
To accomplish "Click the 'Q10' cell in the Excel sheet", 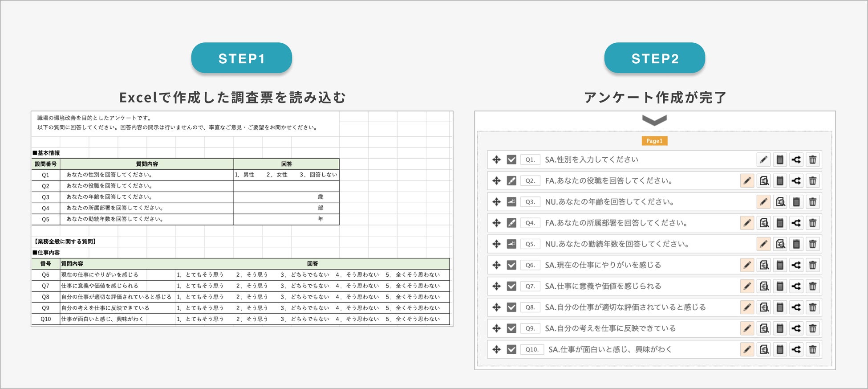I will [46, 319].
